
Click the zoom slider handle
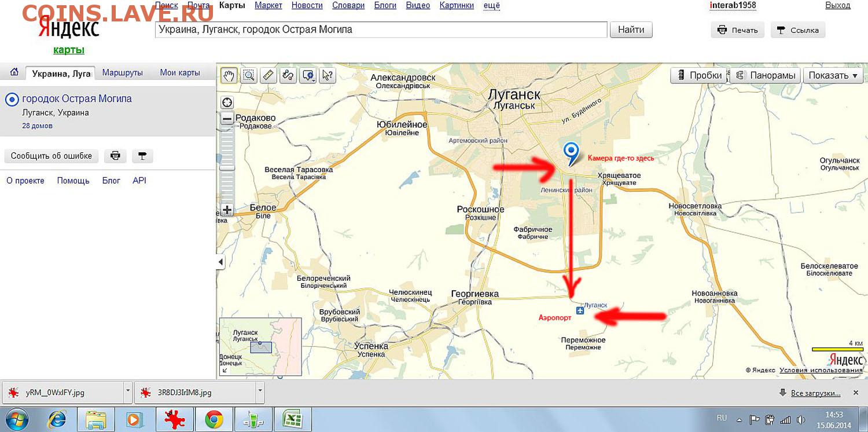click(x=227, y=168)
